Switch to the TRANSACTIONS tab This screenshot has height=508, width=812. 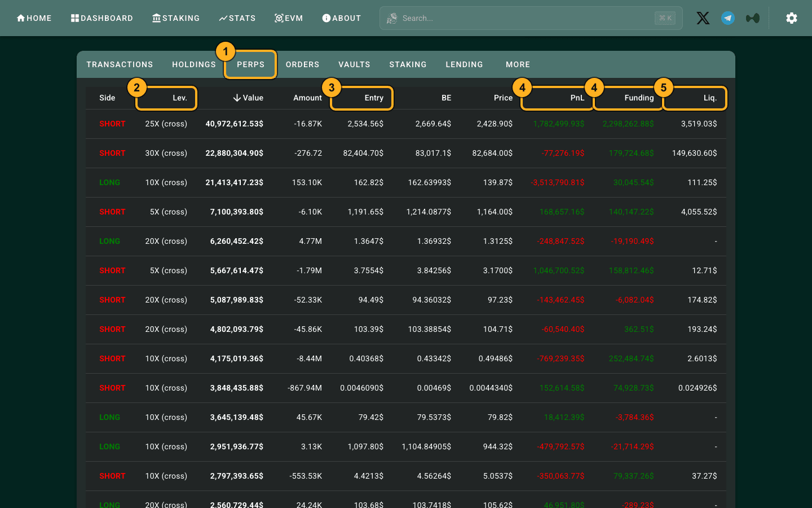[120, 64]
